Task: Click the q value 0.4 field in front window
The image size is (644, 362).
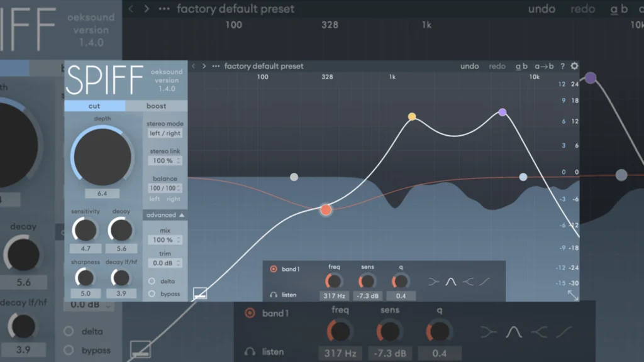Action: pos(401,295)
